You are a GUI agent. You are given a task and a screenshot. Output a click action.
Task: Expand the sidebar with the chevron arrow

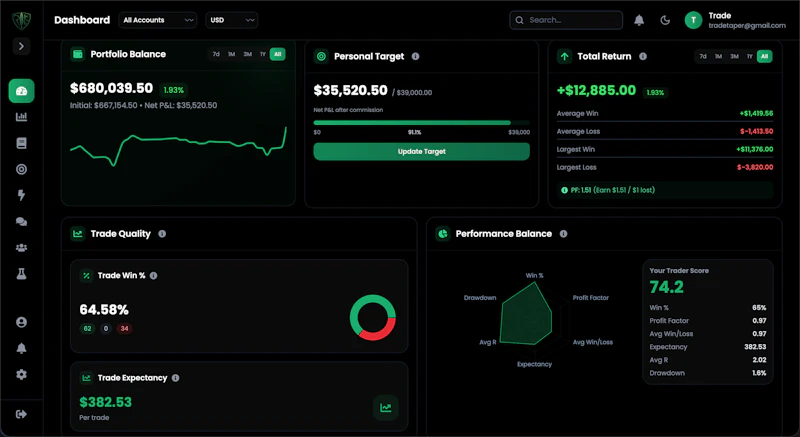coord(21,46)
